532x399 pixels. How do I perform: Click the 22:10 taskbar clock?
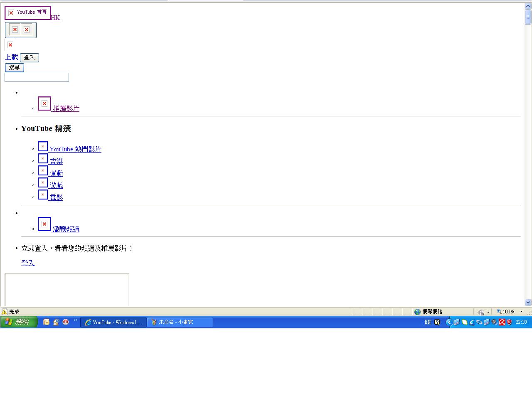(x=521, y=322)
